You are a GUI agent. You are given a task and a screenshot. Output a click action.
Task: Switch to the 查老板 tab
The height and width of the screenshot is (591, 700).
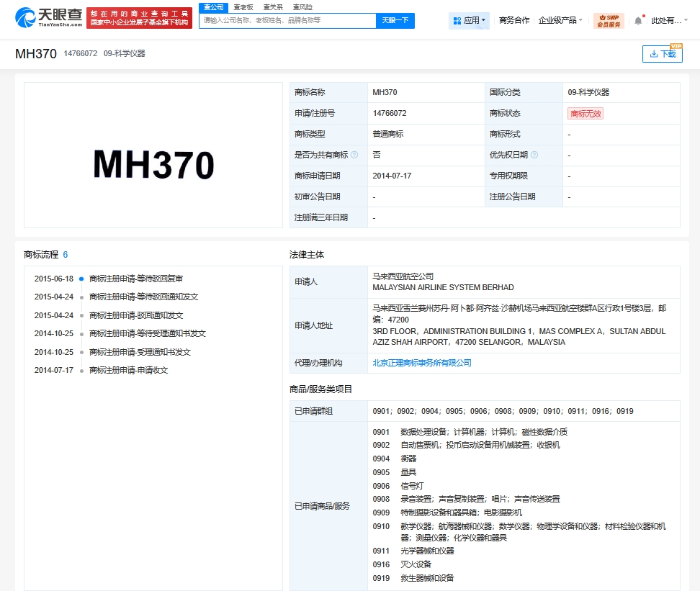pyautogui.click(x=242, y=6)
